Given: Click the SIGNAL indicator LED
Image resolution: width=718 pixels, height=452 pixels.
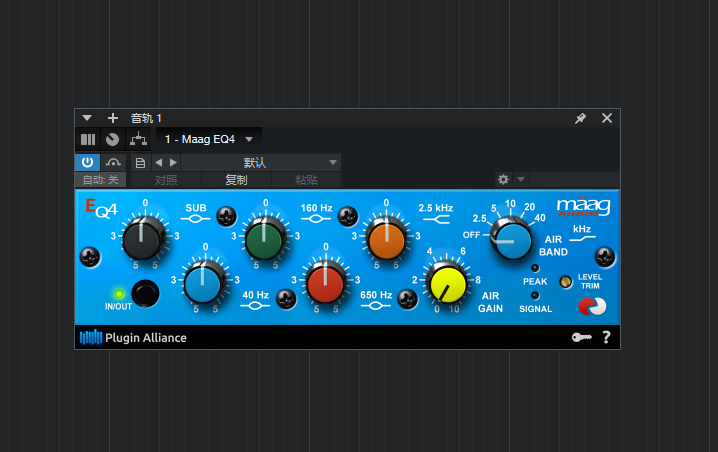Looking at the screenshot, I should click(535, 295).
